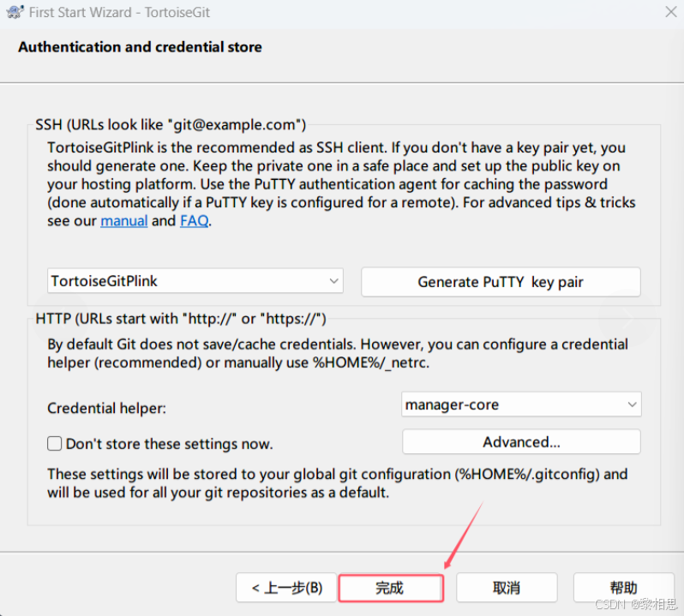The image size is (684, 616).
Task: Click the TortoiseGit tortoise icon in title bar
Action: point(15,12)
